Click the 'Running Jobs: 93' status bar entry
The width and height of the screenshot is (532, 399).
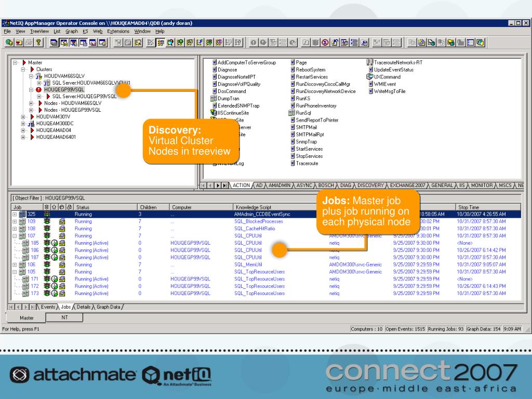click(x=445, y=329)
